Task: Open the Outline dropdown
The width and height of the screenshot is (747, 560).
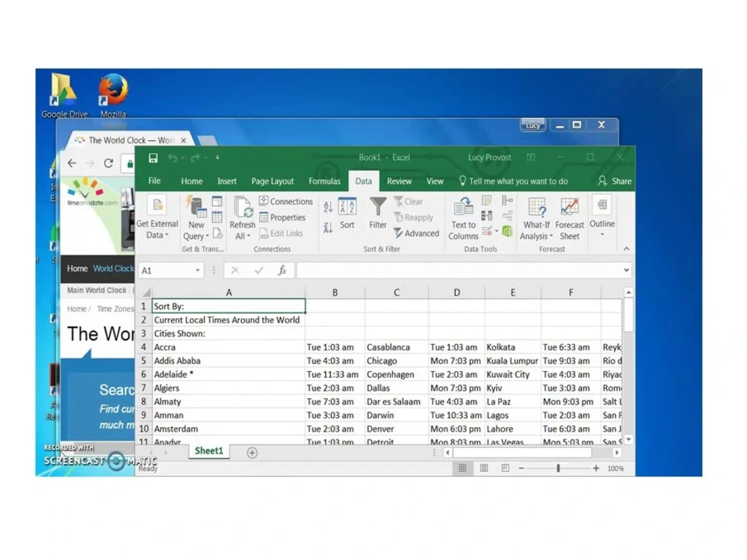Action: tap(601, 217)
